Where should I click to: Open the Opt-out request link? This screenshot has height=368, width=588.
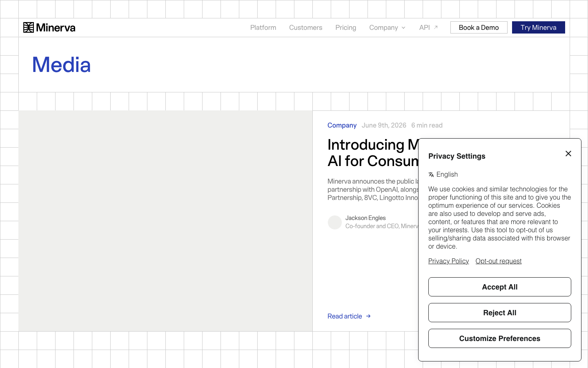pos(499,261)
